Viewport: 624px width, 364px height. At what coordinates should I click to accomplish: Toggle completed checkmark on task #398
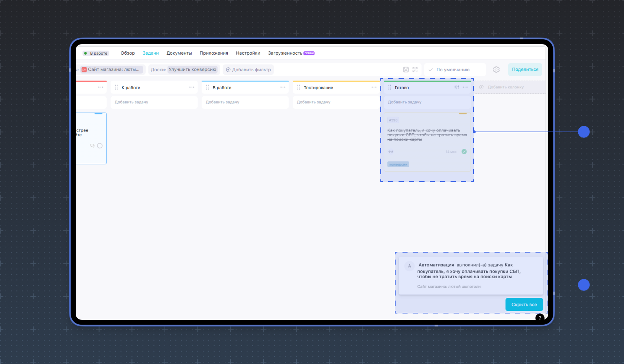point(464,152)
